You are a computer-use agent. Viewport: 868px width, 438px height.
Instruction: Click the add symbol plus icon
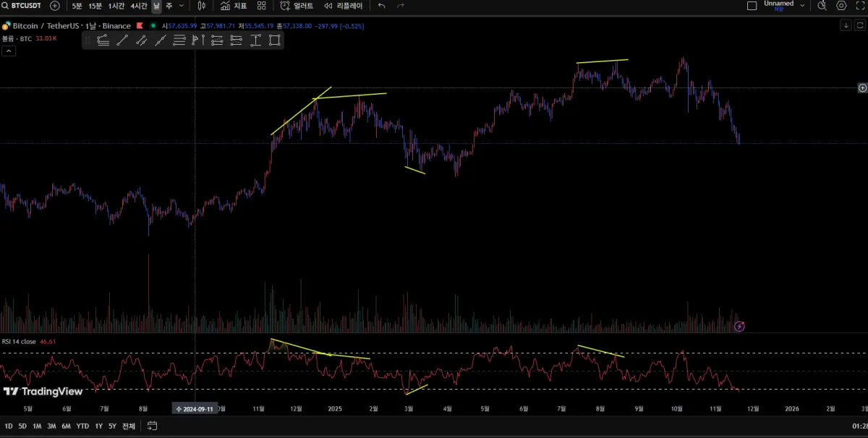(55, 6)
